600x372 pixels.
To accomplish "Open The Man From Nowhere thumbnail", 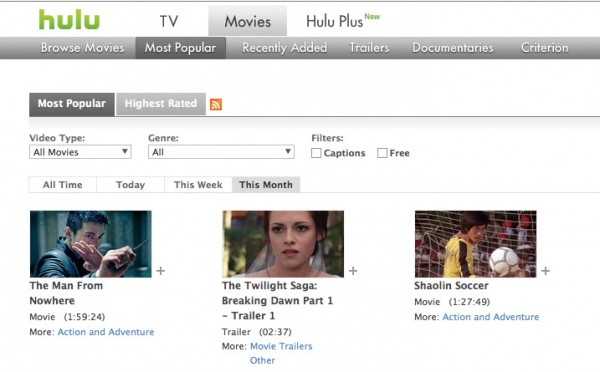I will (x=91, y=244).
